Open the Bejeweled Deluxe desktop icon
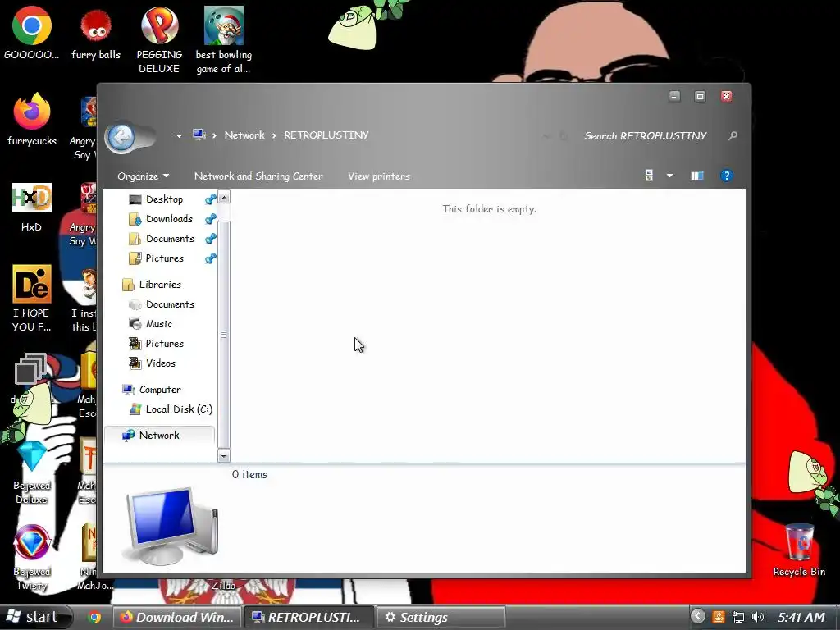Screen dimensions: 840x630 (32, 472)
